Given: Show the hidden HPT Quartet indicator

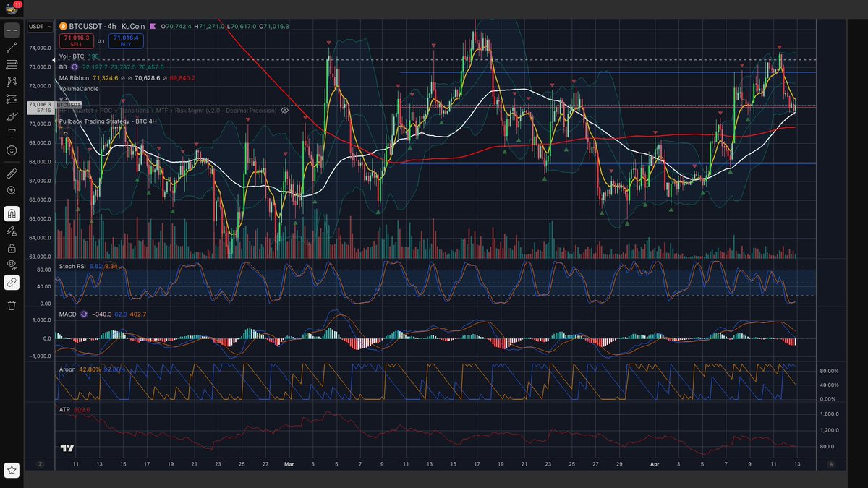Looking at the screenshot, I should [285, 111].
